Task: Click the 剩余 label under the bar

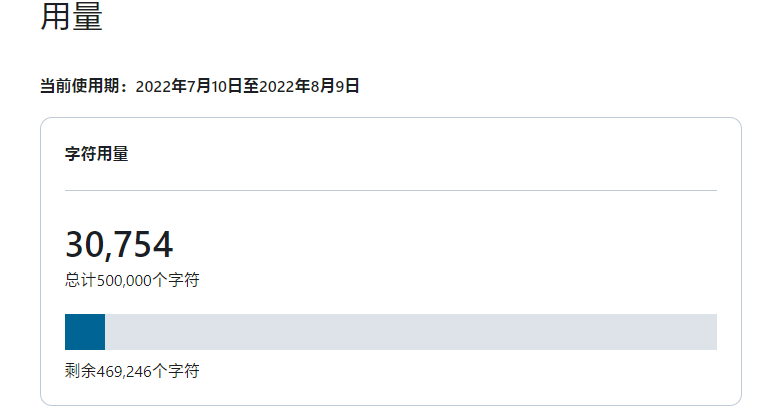Action: click(x=80, y=372)
